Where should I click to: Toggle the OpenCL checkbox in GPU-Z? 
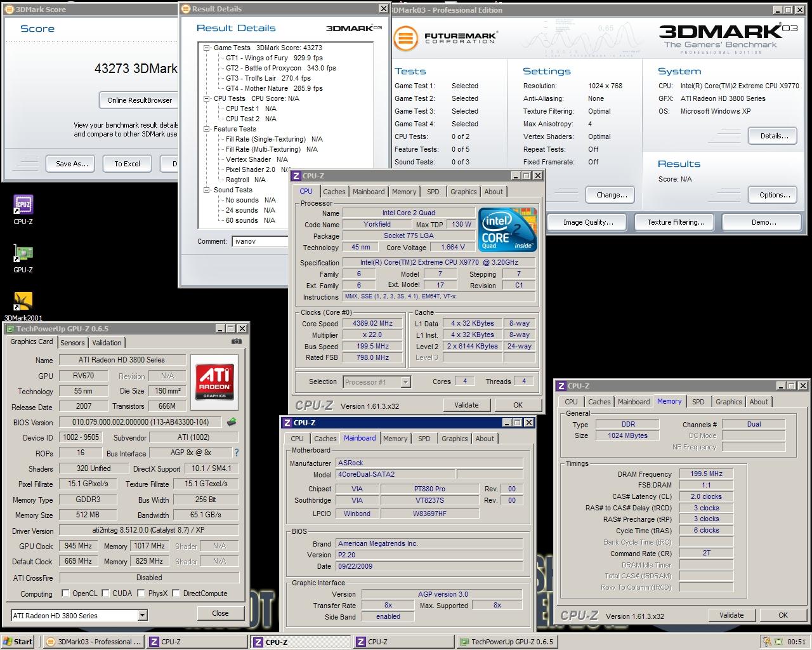pos(65,594)
